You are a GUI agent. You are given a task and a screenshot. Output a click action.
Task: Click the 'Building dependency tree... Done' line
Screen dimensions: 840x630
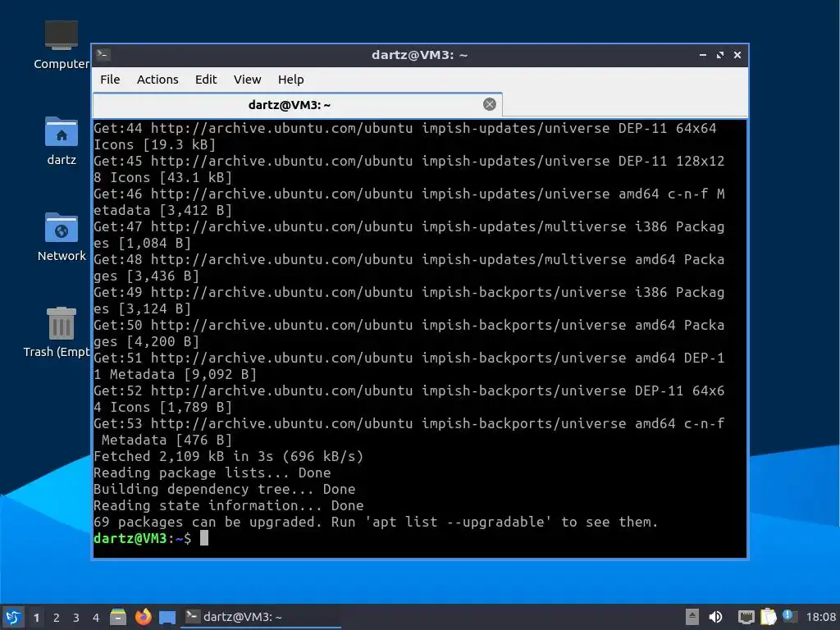[224, 489]
